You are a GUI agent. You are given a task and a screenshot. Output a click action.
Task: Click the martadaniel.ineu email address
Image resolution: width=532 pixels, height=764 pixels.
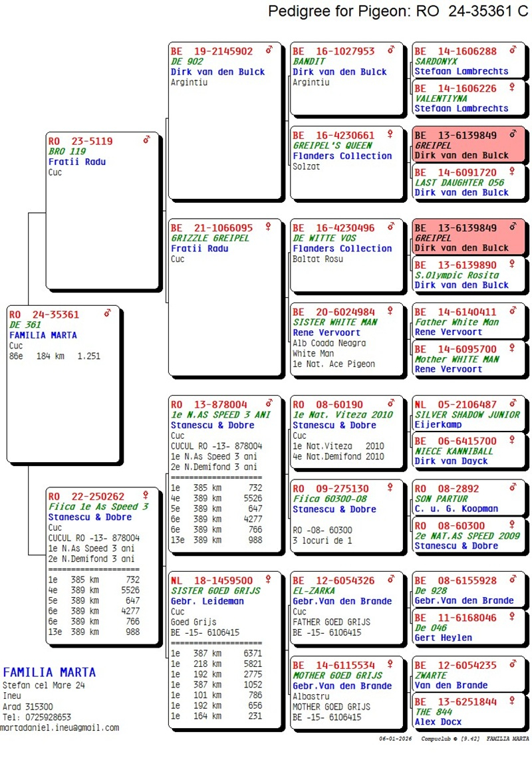click(x=60, y=727)
